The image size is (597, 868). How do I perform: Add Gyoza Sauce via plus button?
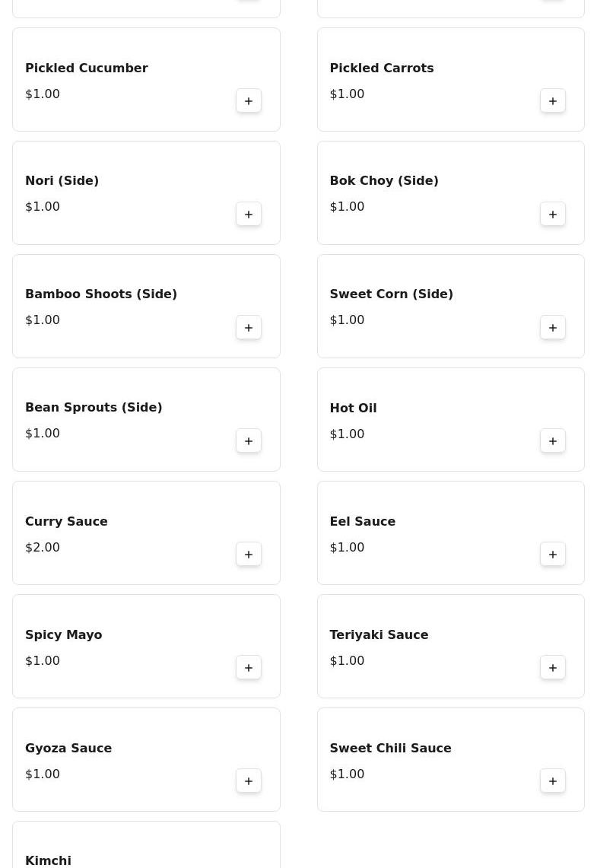pyautogui.click(x=249, y=781)
